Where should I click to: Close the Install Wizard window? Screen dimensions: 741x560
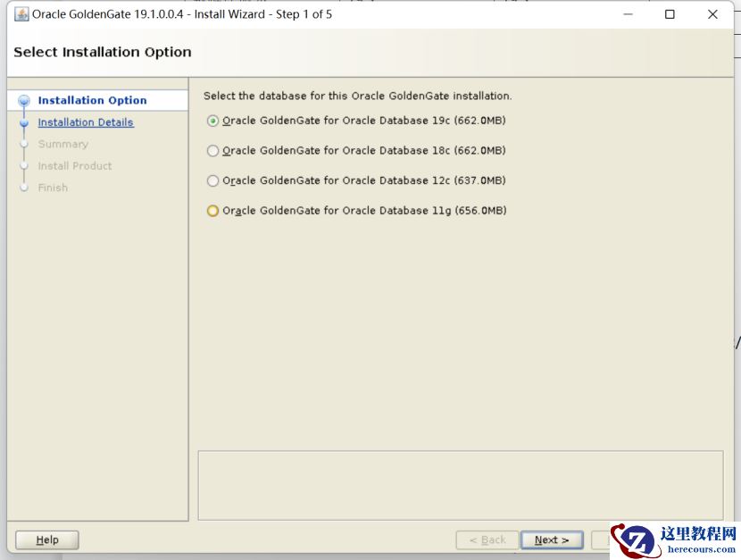712,14
